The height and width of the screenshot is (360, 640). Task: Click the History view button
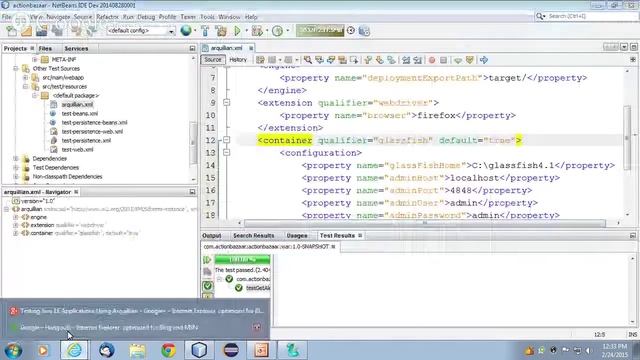(x=238, y=60)
